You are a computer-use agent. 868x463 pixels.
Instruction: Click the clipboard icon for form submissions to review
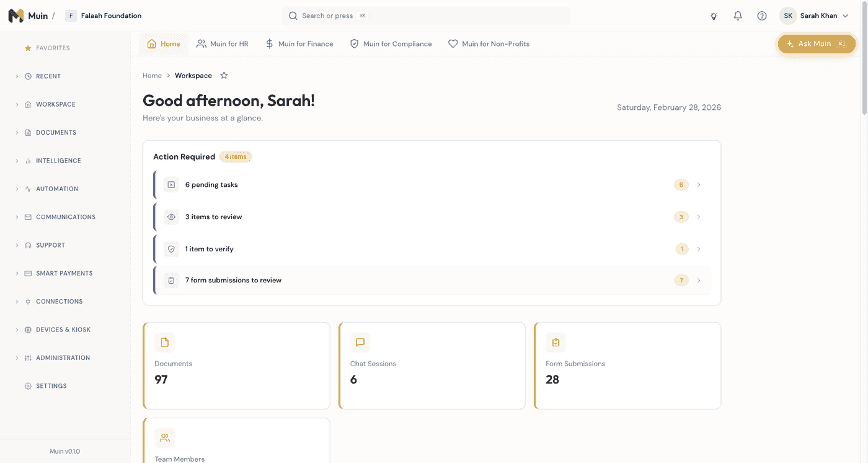172,281
